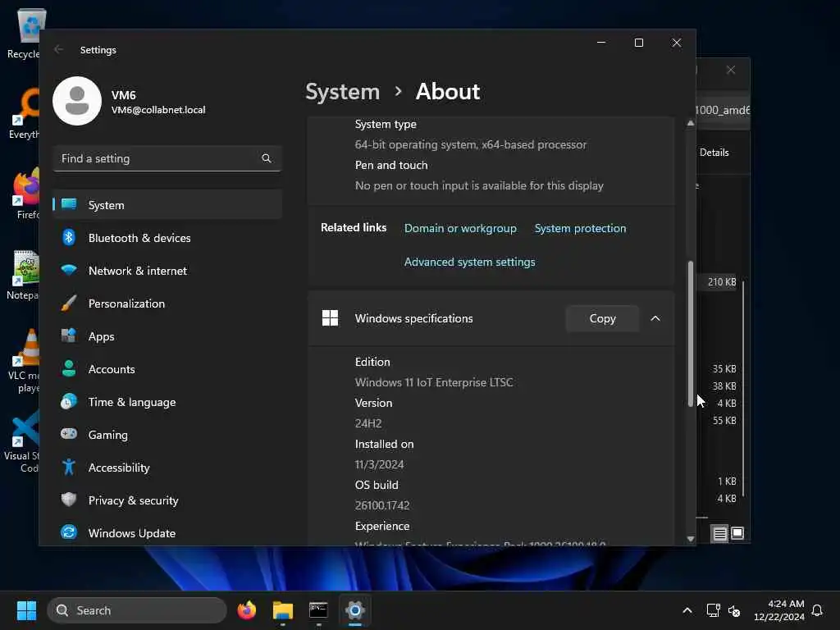The image size is (840, 630).
Task: Open System protection link
Action: 580,228
